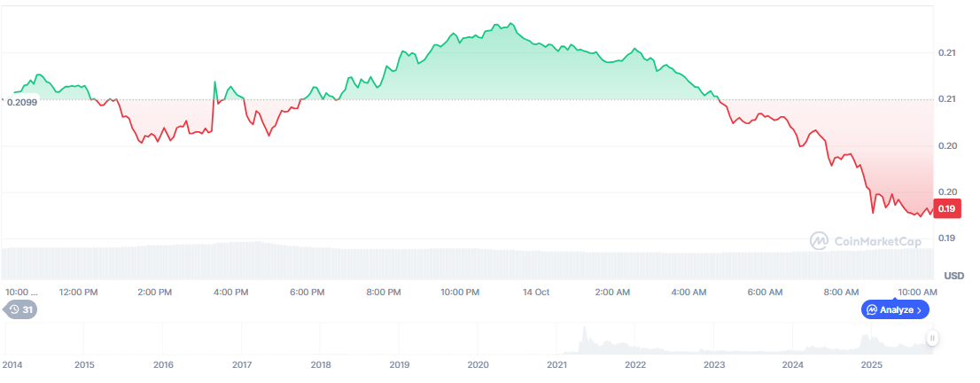This screenshot has width=980, height=383.
Task: Select year 2023 on the history navigator
Action: click(714, 364)
